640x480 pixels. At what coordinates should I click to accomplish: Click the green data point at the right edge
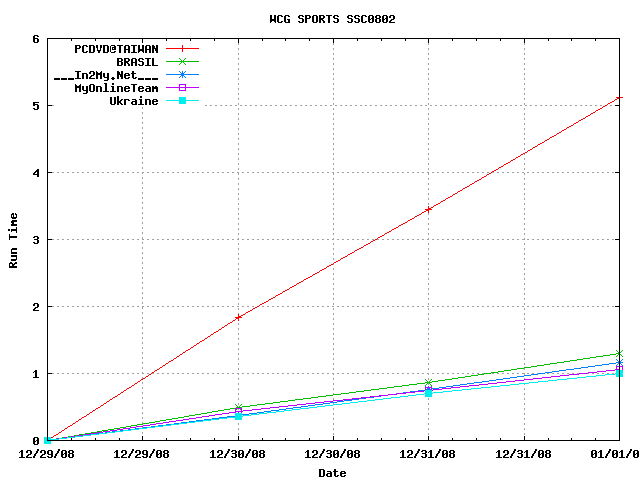coord(620,353)
